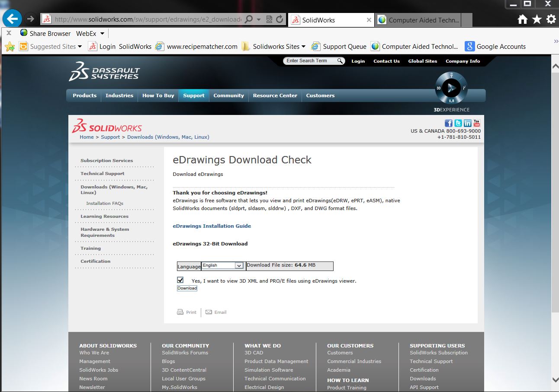Switch to Computer Aided Techn... browser tab
Image resolution: width=559 pixels, height=392 pixels.
(x=418, y=20)
